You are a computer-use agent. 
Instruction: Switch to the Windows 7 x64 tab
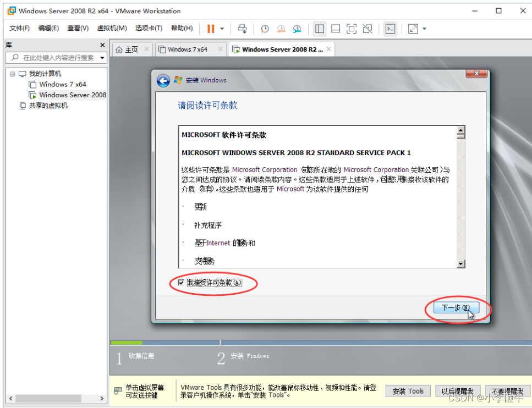[x=187, y=49]
